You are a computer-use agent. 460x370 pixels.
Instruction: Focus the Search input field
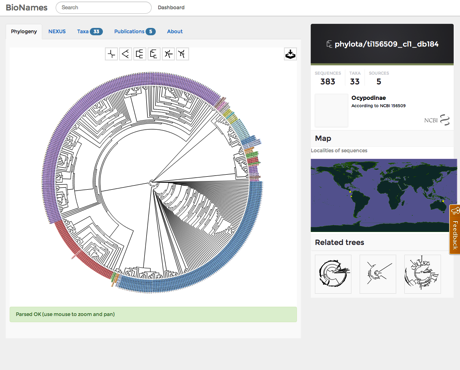104,7
